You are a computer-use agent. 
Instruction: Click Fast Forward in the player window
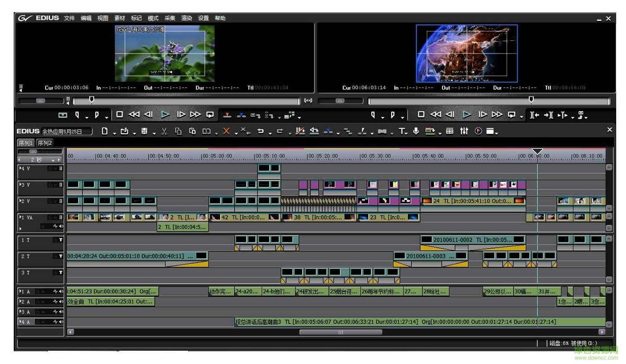195,114
